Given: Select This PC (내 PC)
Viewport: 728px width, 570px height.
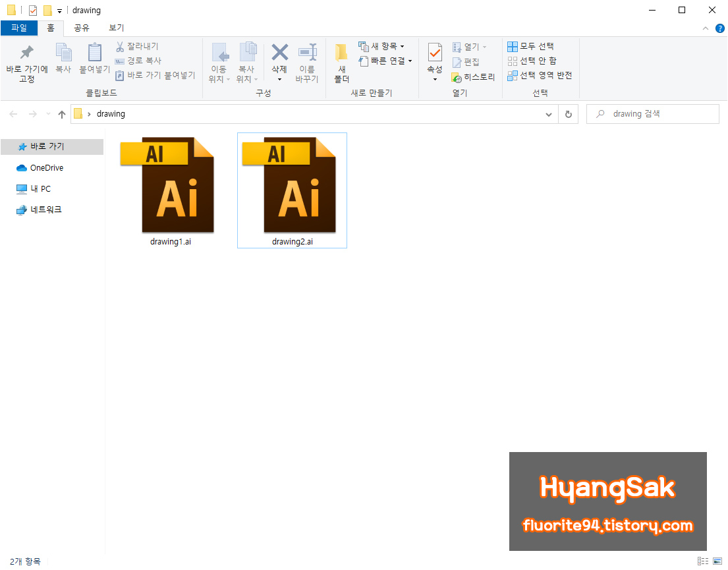Looking at the screenshot, I should point(34,188).
